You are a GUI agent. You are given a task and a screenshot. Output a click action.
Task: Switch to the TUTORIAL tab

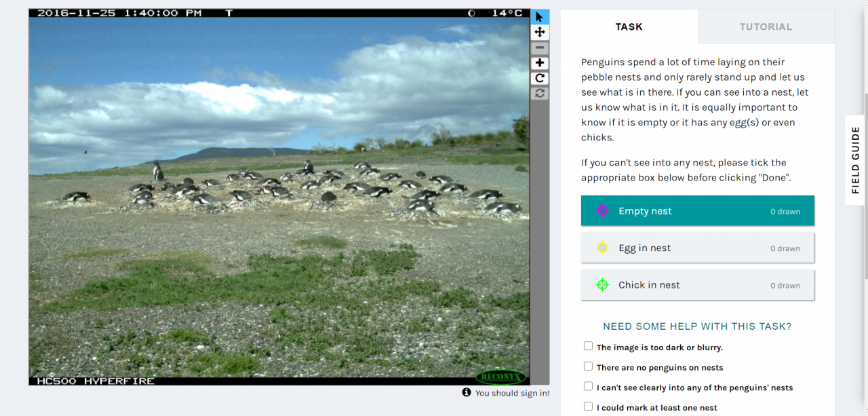pyautogui.click(x=766, y=27)
